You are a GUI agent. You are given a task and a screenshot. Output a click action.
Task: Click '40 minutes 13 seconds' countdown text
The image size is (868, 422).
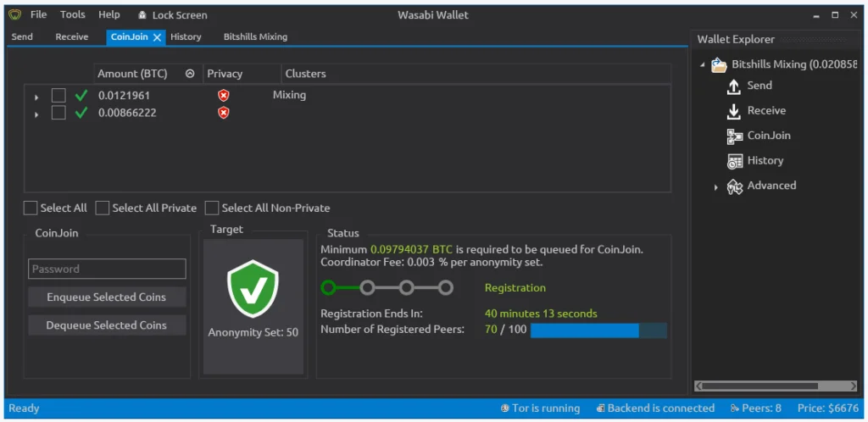(x=541, y=314)
